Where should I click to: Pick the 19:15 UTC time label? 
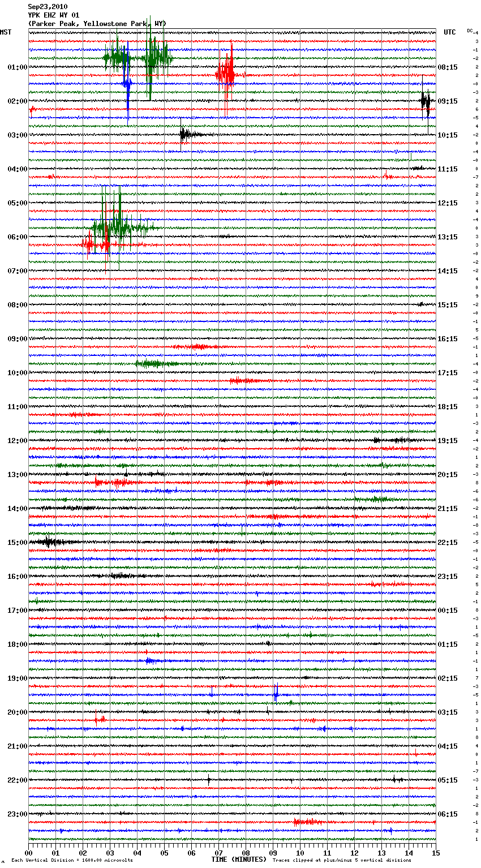448,441
